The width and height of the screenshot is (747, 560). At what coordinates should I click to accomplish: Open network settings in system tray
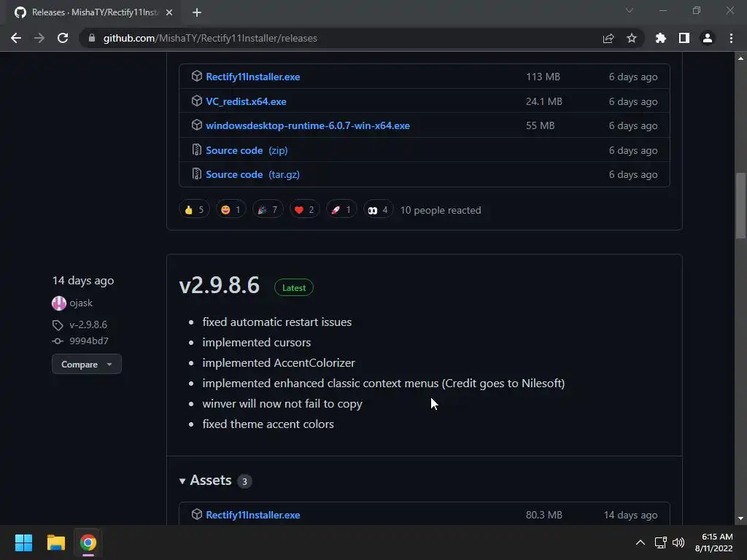click(x=661, y=542)
